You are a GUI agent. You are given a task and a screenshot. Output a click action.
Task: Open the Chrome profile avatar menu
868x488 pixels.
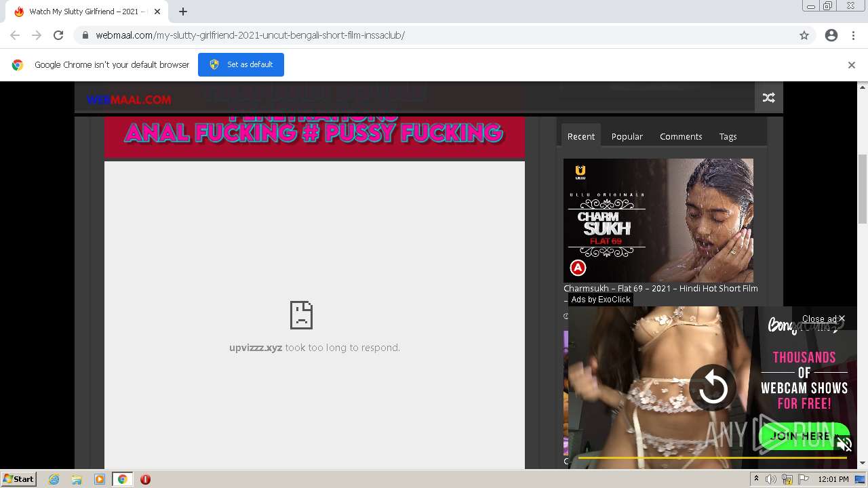pos(831,35)
